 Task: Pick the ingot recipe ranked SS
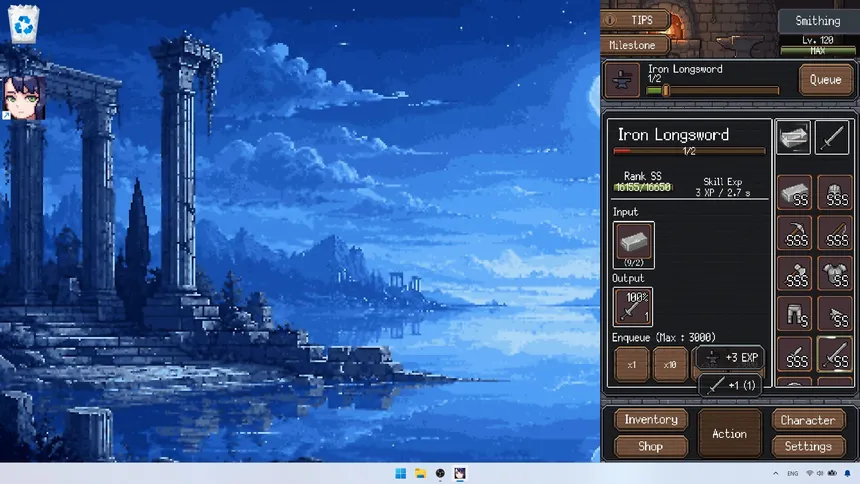[x=794, y=193]
